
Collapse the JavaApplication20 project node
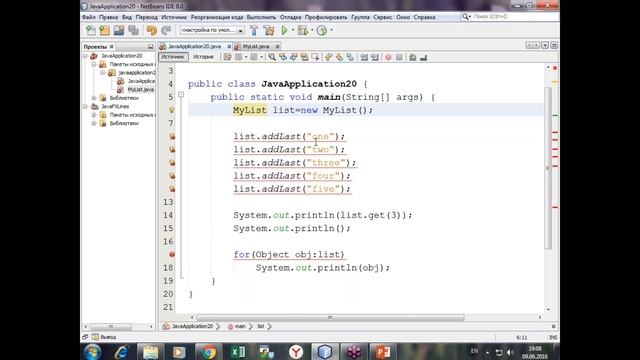[85, 56]
